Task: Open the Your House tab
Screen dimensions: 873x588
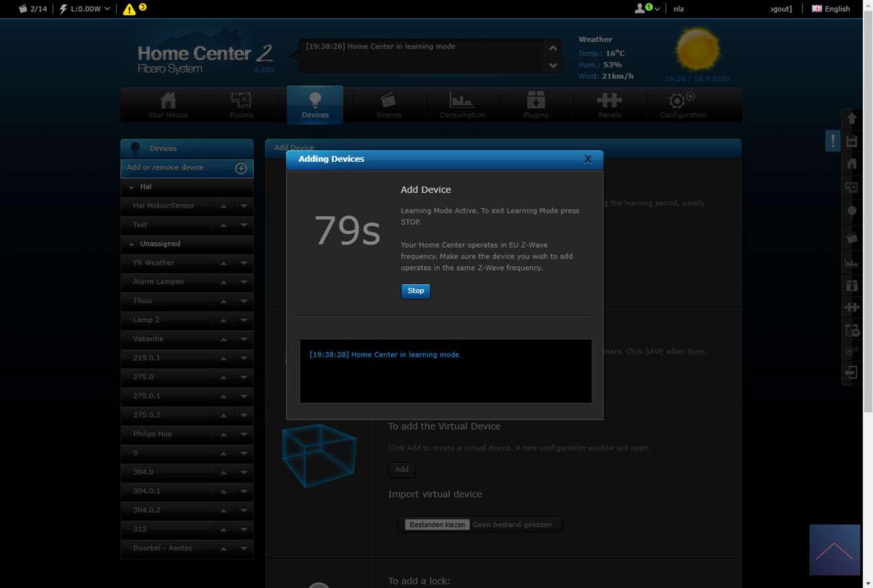Action: point(168,105)
